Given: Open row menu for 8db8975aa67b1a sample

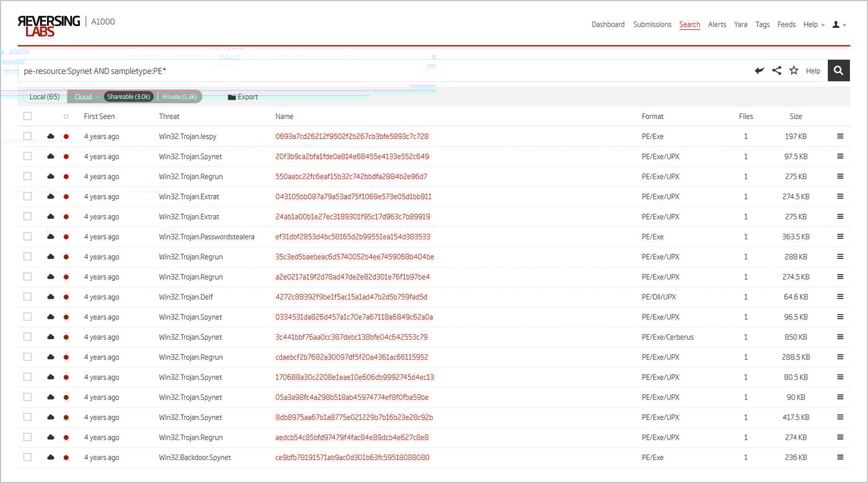Looking at the screenshot, I should pos(840,417).
